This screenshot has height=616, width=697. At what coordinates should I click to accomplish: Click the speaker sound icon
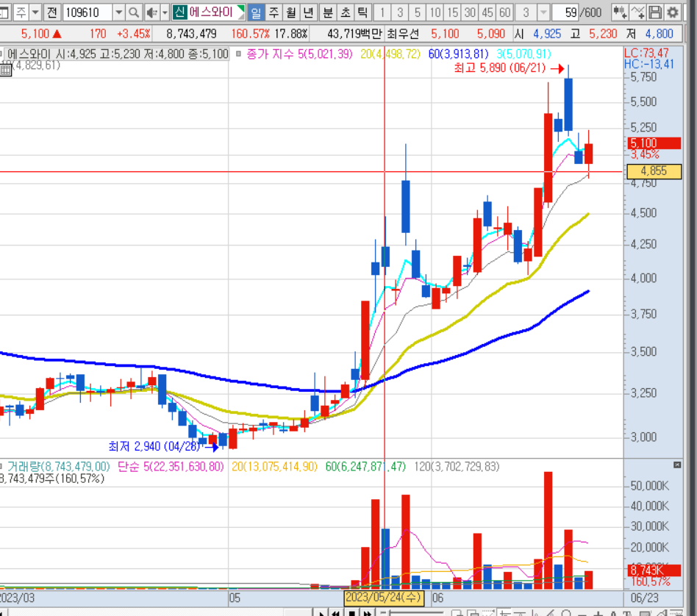pyautogui.click(x=152, y=12)
